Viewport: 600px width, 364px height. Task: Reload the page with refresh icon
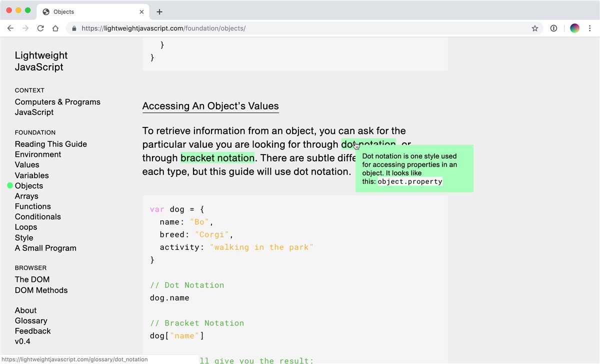click(40, 28)
